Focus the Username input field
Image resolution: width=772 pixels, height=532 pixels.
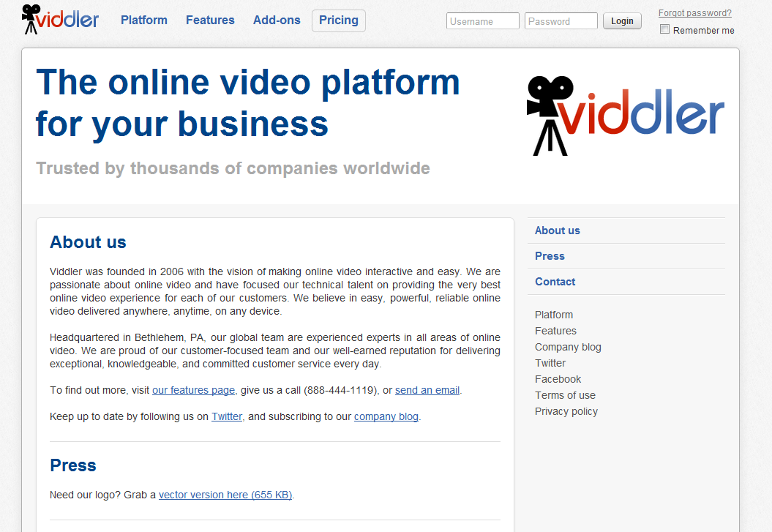482,21
